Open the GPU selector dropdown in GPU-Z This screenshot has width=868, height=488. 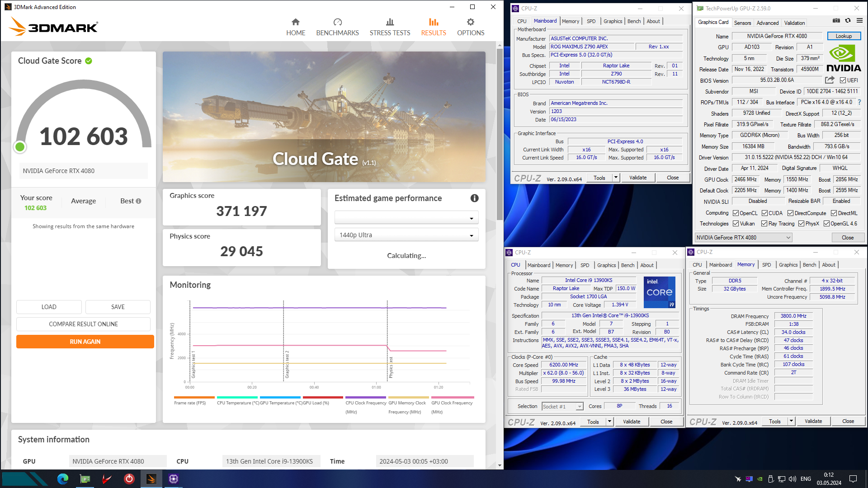click(x=743, y=238)
